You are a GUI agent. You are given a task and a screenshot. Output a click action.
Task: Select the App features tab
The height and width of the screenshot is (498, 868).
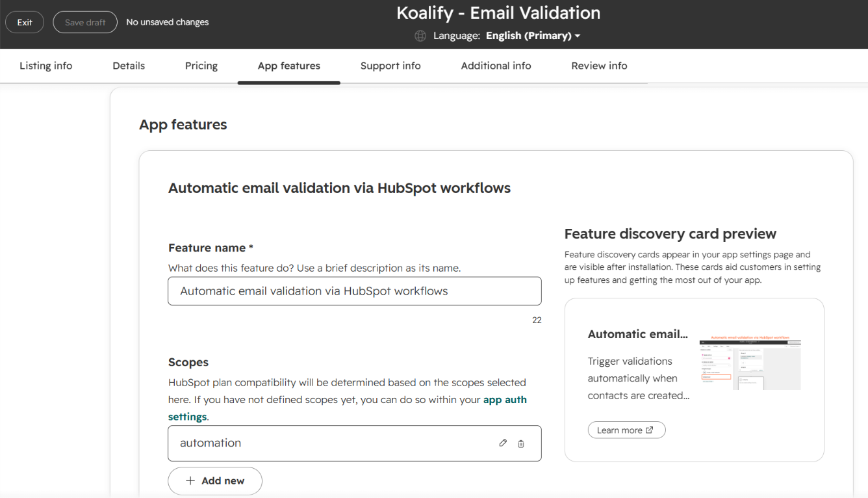(x=289, y=66)
